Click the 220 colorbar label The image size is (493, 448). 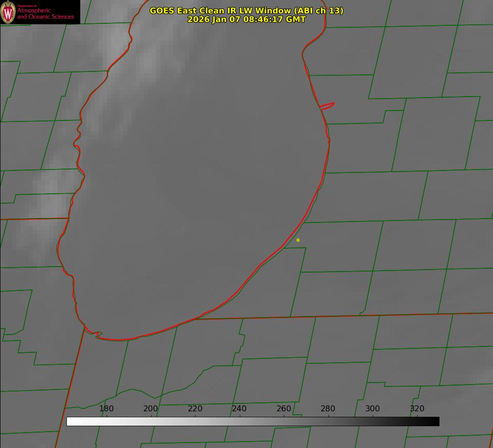tap(195, 408)
